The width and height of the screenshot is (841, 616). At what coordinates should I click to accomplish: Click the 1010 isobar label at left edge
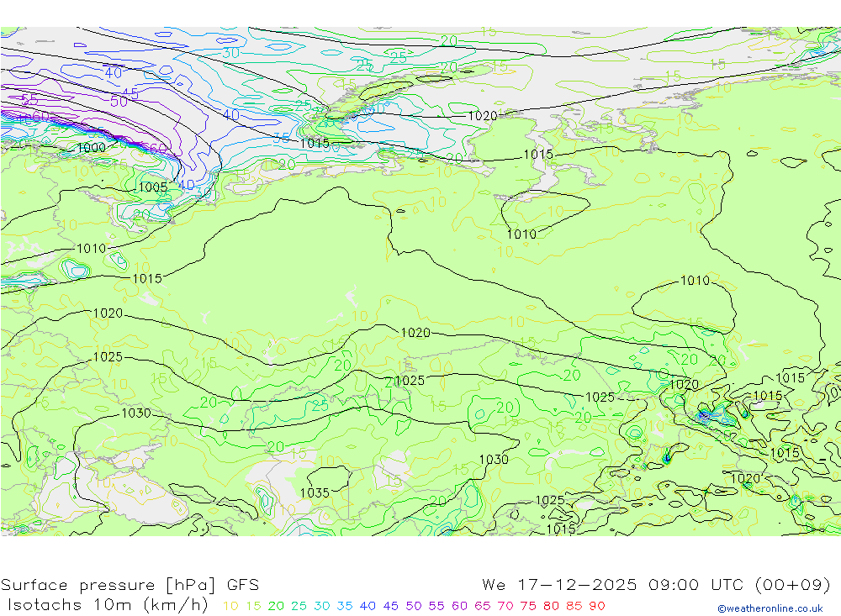click(91, 249)
